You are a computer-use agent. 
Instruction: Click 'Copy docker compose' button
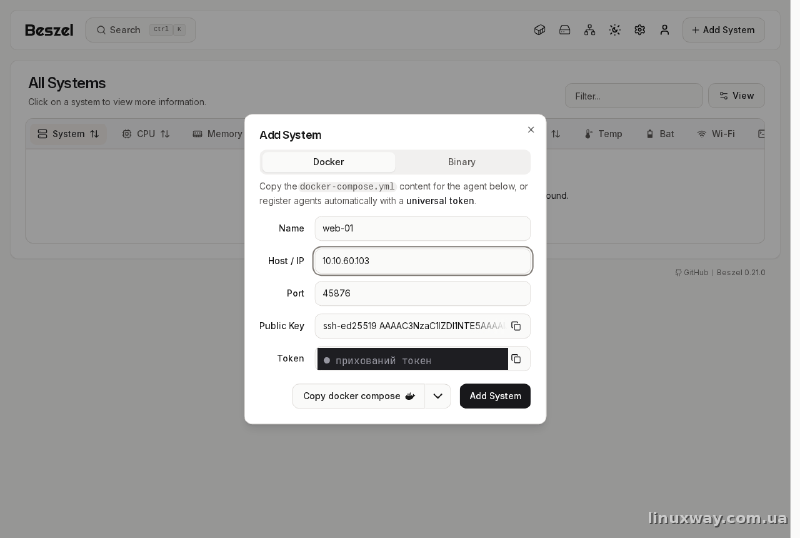(358, 396)
